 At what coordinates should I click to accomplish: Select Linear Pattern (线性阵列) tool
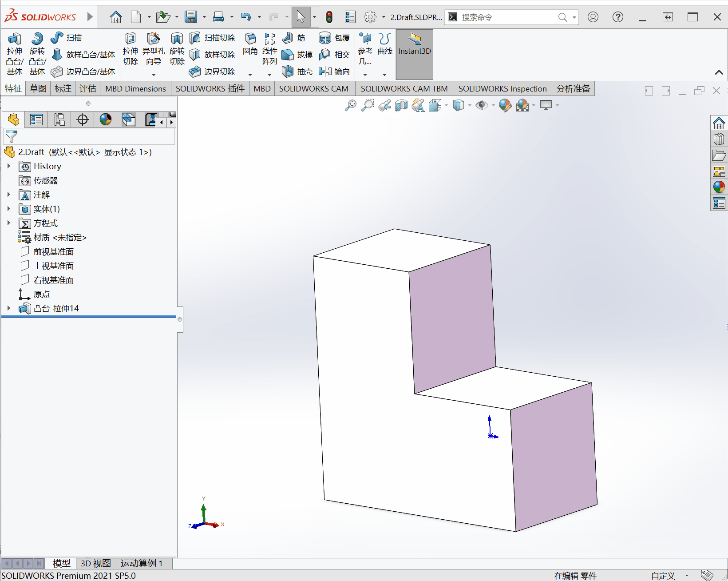[269, 49]
